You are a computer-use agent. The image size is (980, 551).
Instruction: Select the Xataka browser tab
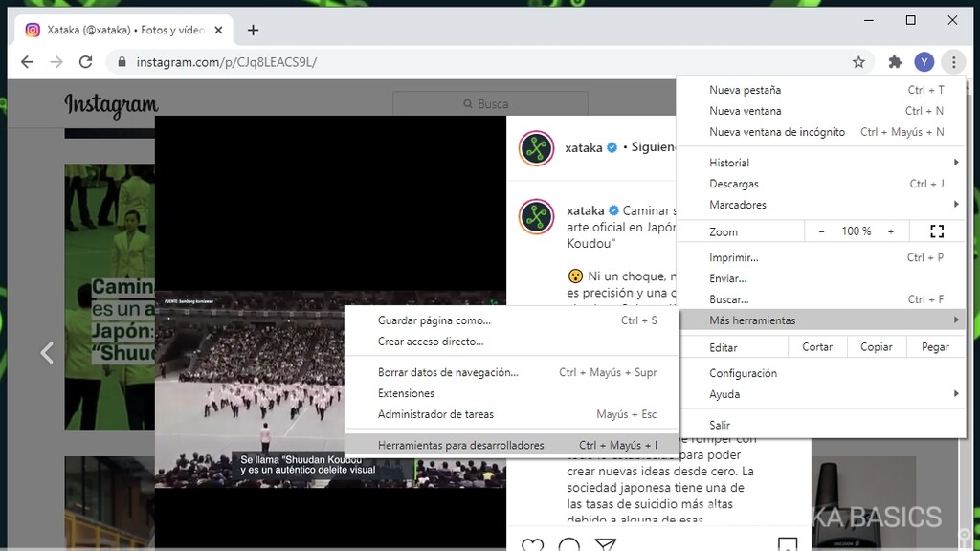[123, 30]
